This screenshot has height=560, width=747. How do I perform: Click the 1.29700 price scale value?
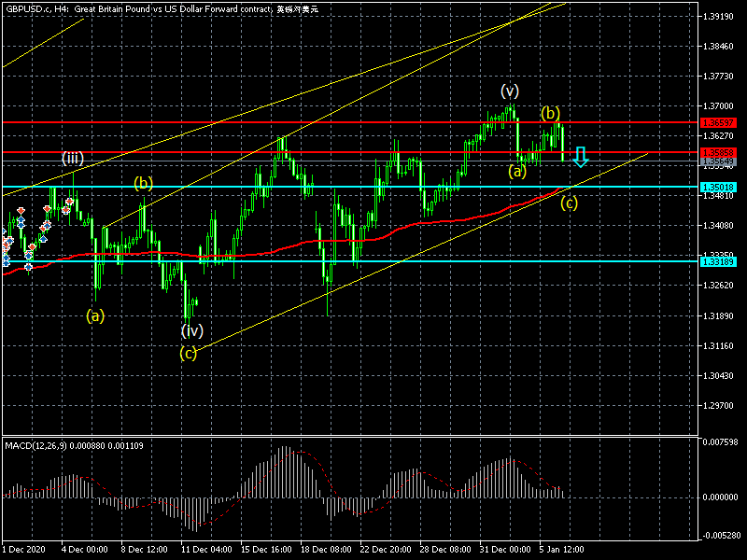[x=718, y=406]
